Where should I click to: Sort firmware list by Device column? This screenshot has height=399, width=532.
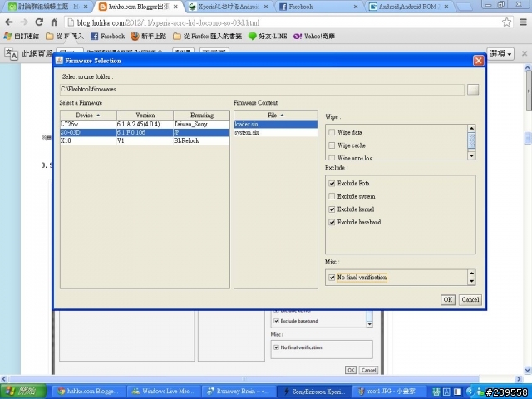89,115
